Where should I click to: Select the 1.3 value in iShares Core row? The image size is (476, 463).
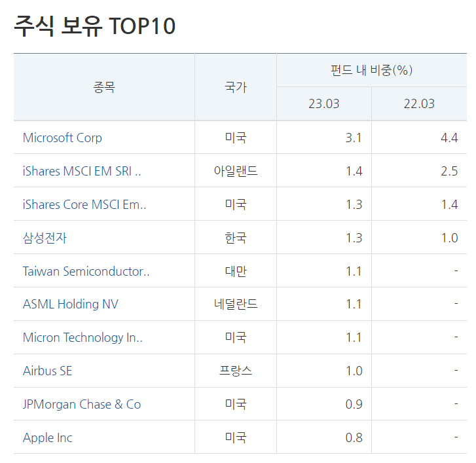point(354,204)
